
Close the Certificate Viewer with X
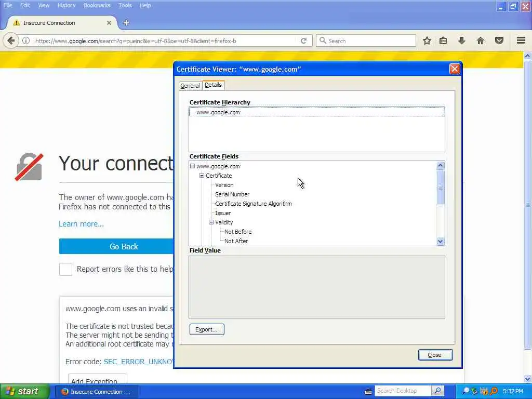pos(455,69)
